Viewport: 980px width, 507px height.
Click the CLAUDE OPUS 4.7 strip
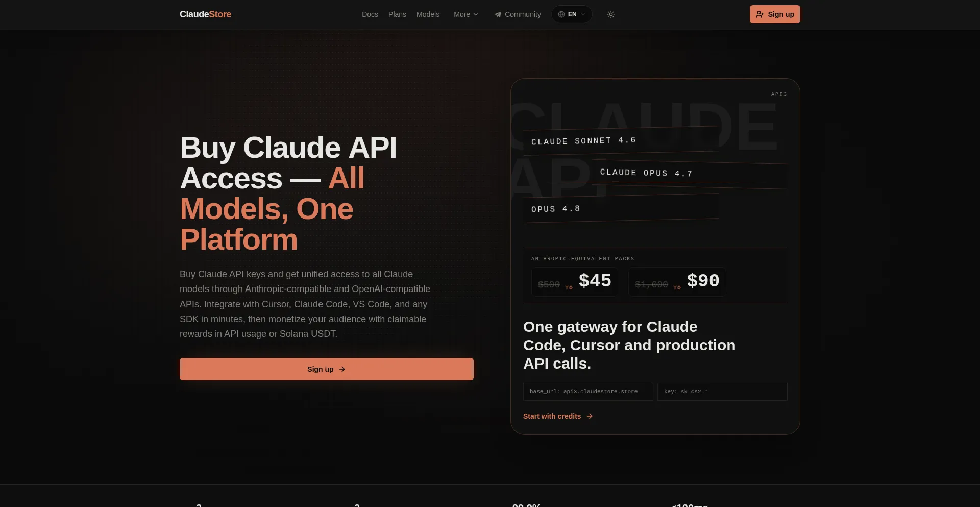point(690,173)
